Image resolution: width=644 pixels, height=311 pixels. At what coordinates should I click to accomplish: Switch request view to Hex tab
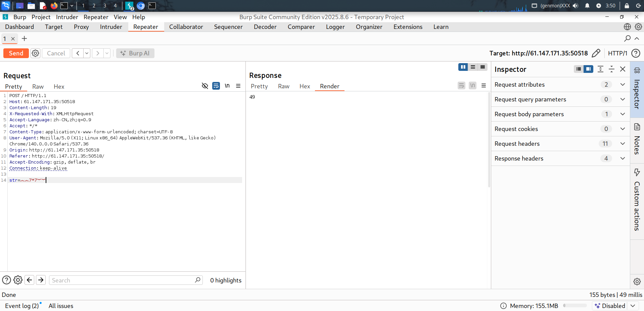pyautogui.click(x=59, y=86)
